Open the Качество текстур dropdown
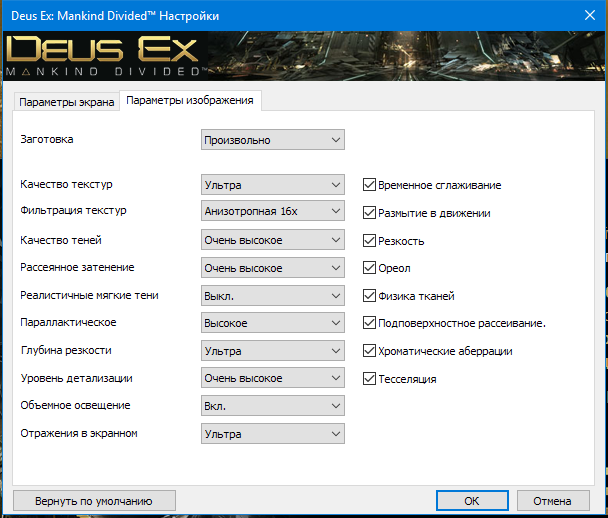Image resolution: width=608 pixels, height=518 pixels. (x=273, y=185)
